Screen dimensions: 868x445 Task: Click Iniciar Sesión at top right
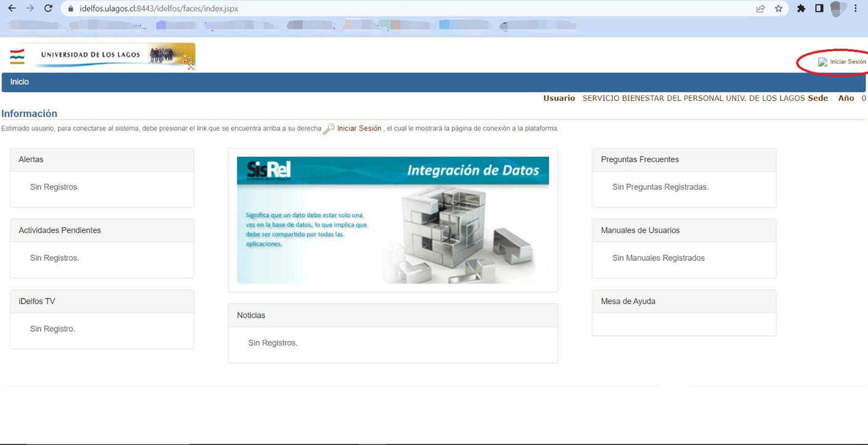(847, 62)
